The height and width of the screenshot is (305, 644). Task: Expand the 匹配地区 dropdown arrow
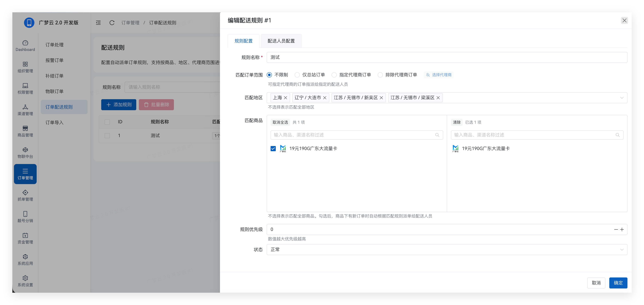622,98
